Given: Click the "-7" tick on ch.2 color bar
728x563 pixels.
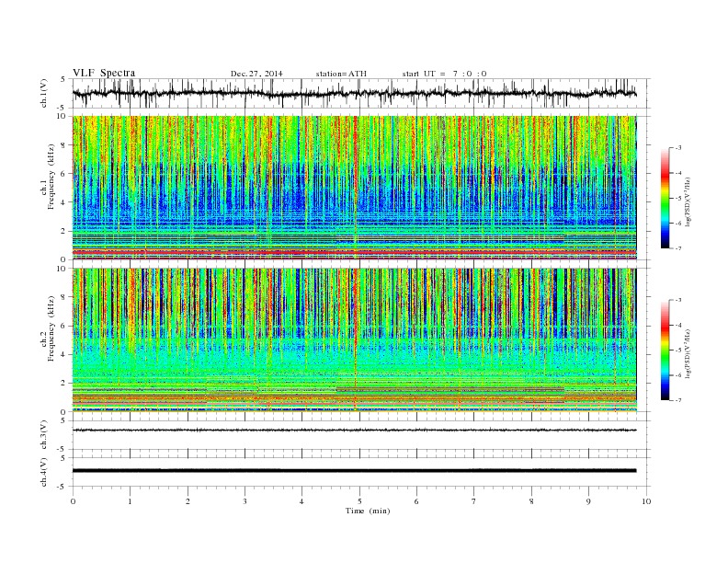Looking at the screenshot, I should [x=677, y=400].
